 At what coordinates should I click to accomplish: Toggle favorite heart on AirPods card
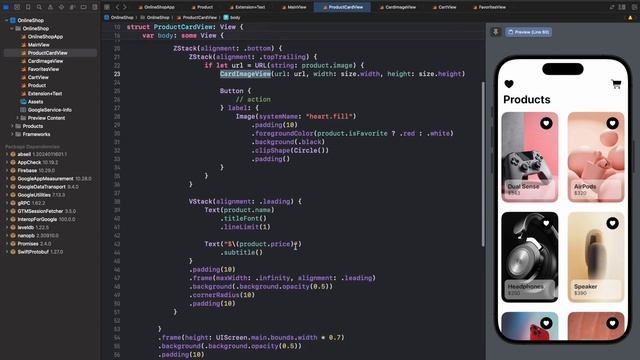tap(612, 123)
